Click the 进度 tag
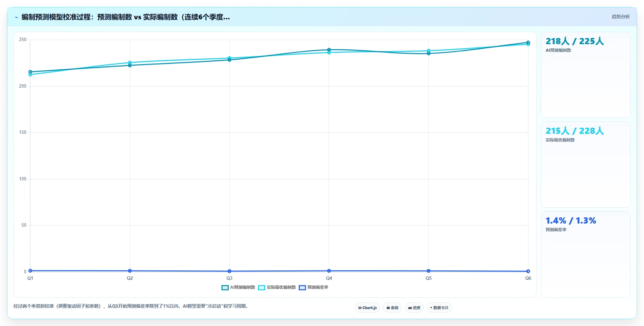644x326 pixels. point(414,308)
